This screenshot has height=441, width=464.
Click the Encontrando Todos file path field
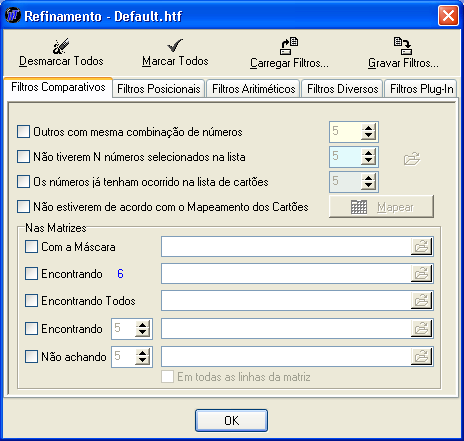pyautogui.click(x=286, y=301)
